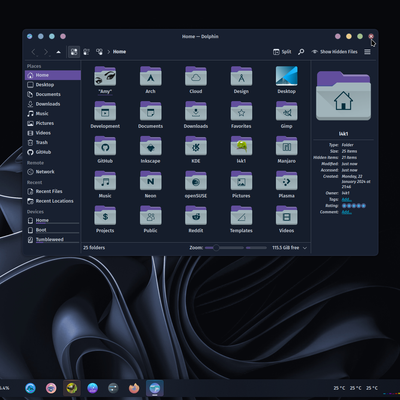Select the Templates folder
This screenshot has width=400, height=400.
tap(241, 219)
